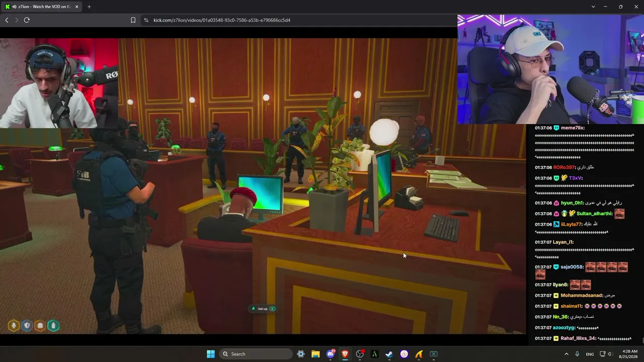View site information for kick.com

pyautogui.click(x=146, y=20)
